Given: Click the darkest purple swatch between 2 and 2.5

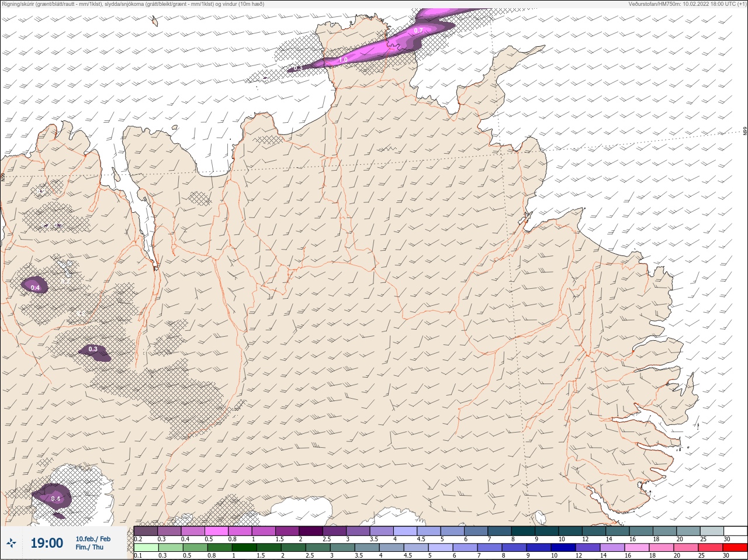Looking at the screenshot, I should pos(311,531).
